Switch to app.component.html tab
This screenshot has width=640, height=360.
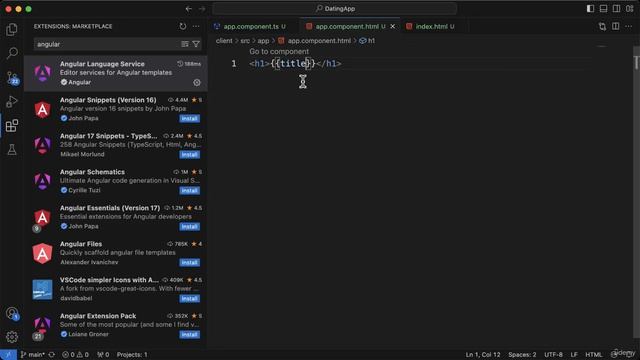tap(350, 27)
